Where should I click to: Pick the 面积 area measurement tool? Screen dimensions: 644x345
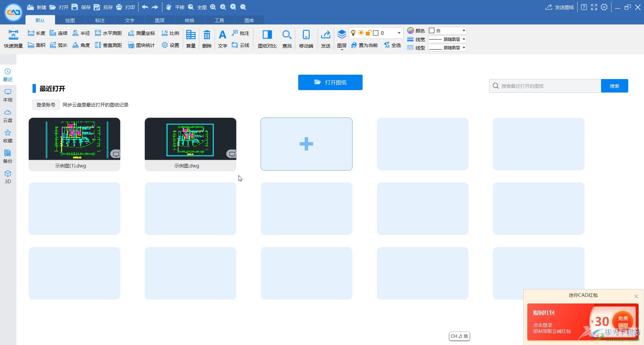point(37,45)
